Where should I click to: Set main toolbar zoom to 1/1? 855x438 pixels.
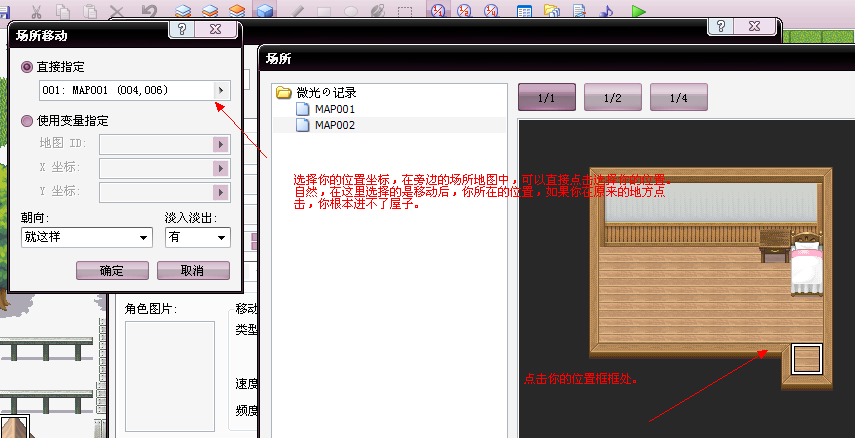[x=437, y=11]
